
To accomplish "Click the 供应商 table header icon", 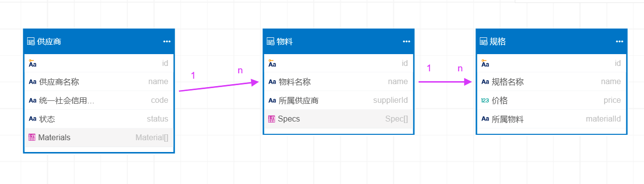I will coord(31,42).
